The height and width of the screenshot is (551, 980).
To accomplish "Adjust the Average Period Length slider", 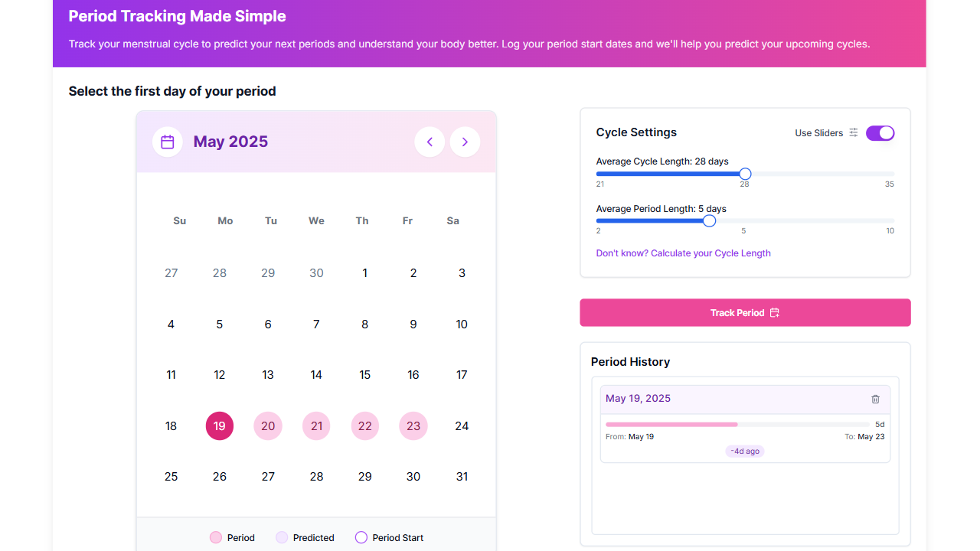I will [x=708, y=220].
